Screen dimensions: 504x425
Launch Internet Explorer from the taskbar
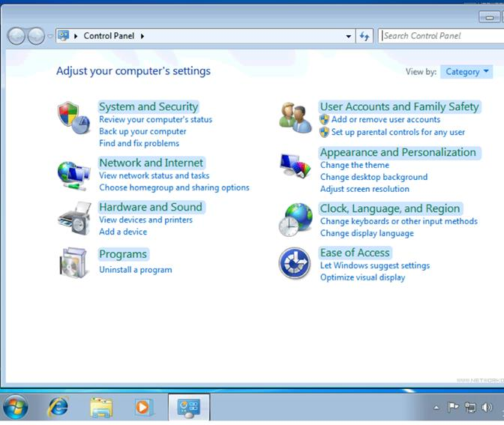tap(58, 407)
